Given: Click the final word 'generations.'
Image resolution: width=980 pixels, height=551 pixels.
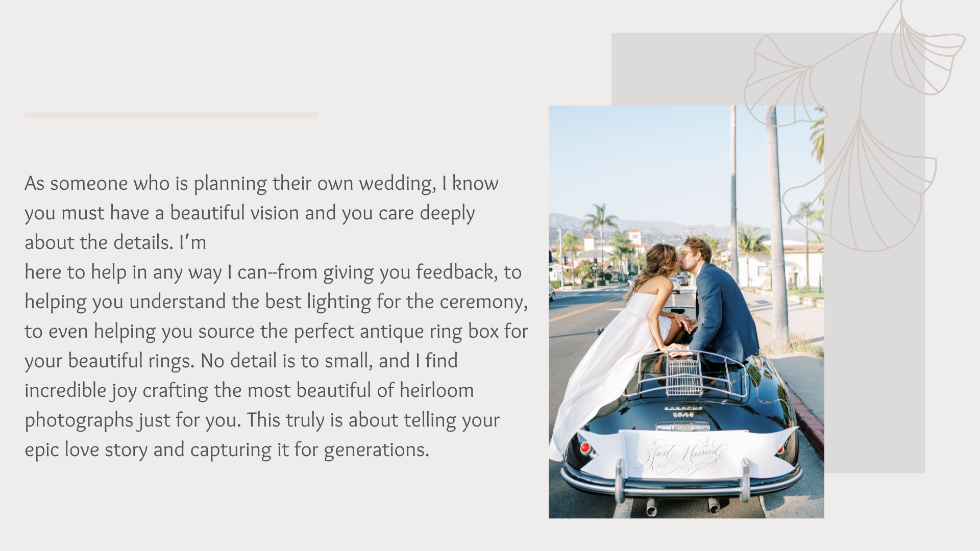Looking at the screenshot, I should click(x=376, y=450).
